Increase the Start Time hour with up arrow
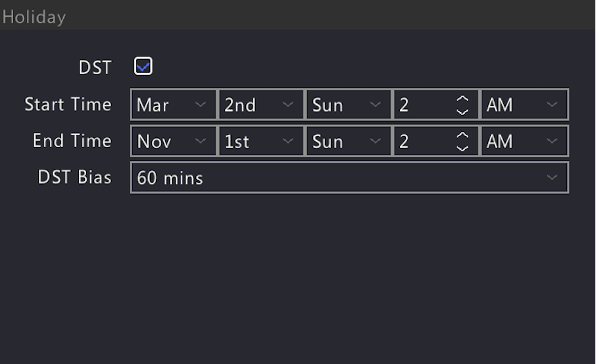Screen dimensions: 596x364 (x=462, y=99)
